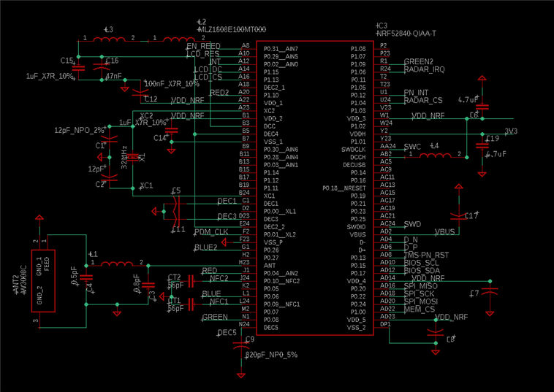Select the L3 inductor symbol
The width and height of the screenshot is (554, 392).
[x=108, y=39]
